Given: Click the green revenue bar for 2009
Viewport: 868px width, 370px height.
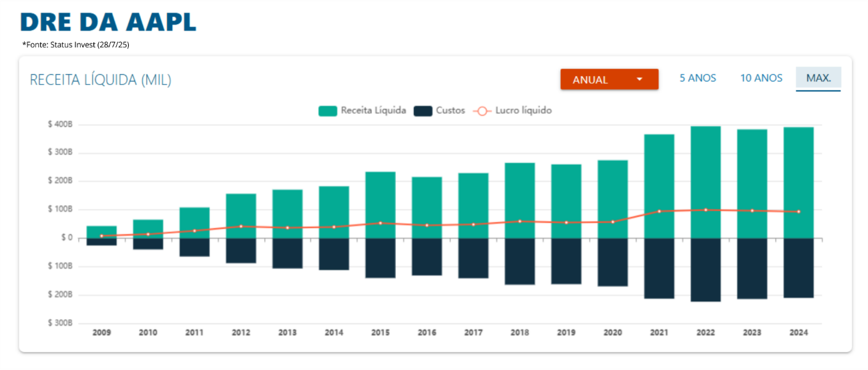Looking at the screenshot, I should [x=101, y=232].
